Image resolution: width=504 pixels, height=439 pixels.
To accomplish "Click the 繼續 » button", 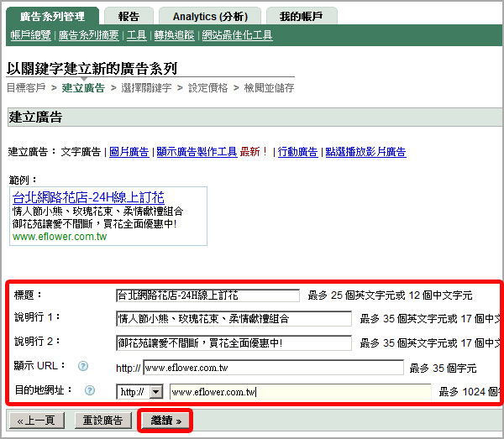I will pos(165,421).
